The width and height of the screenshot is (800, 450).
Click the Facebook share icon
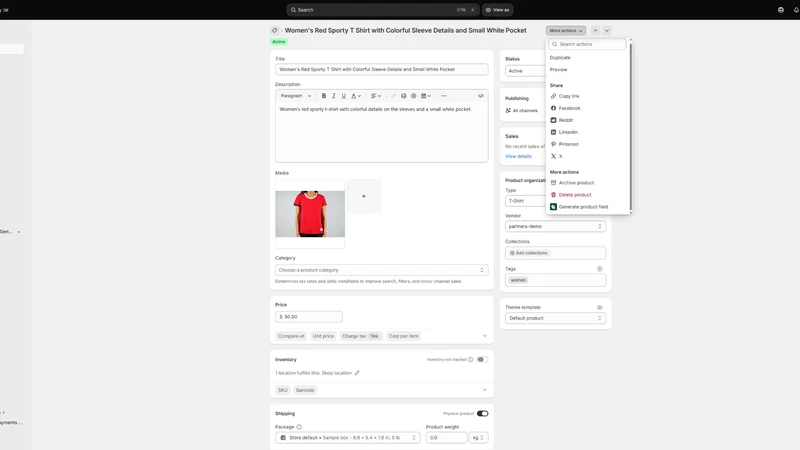tap(553, 108)
